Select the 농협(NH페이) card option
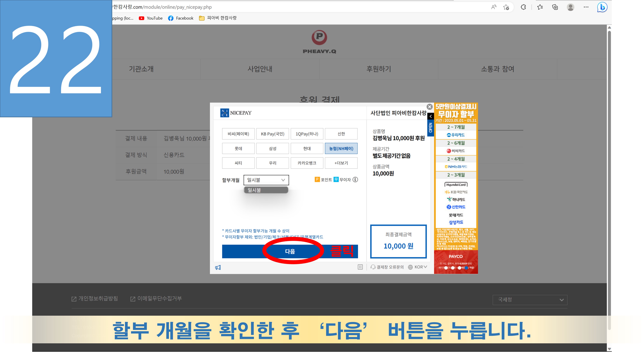Viewport: 644px width, 362px height. pyautogui.click(x=341, y=148)
